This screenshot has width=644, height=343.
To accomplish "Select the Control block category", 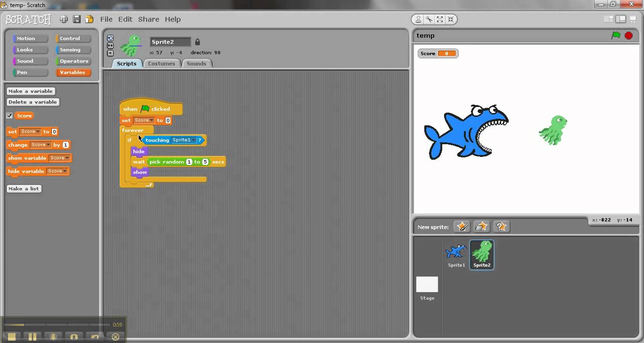I will point(73,38).
